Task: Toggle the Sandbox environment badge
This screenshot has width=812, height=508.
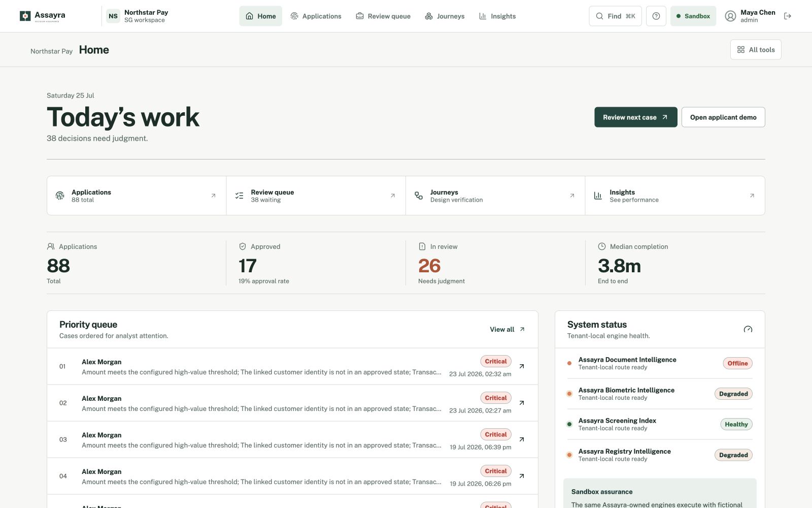Action: tap(693, 16)
